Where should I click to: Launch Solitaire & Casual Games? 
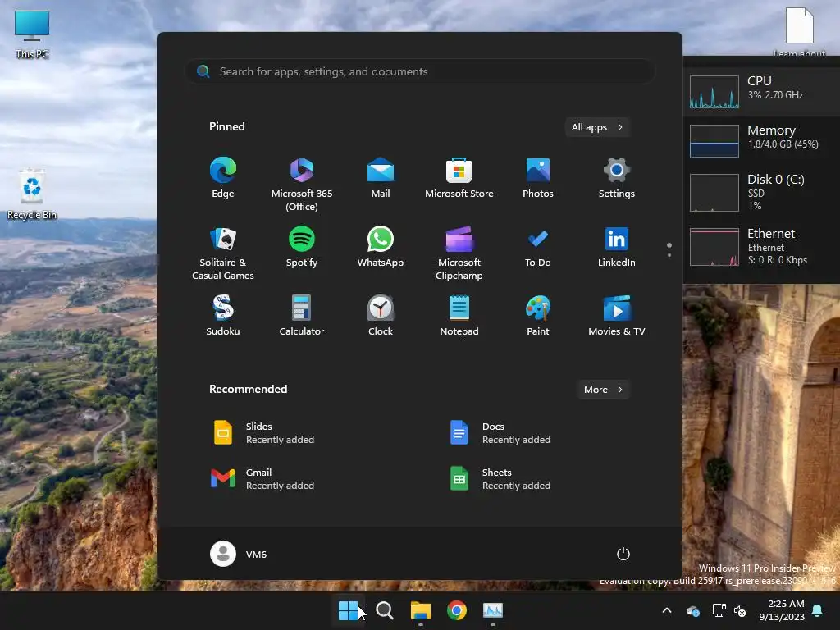(223, 253)
